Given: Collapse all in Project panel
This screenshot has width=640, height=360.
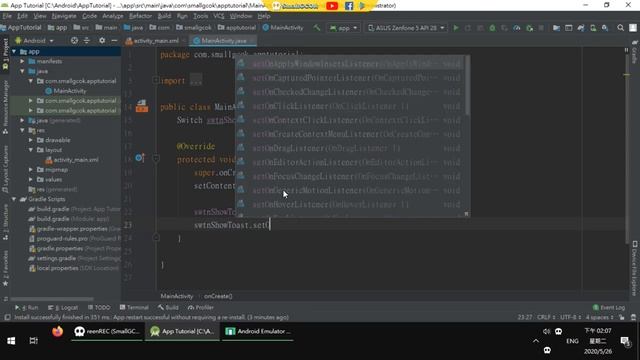Looking at the screenshot, I should 87,40.
